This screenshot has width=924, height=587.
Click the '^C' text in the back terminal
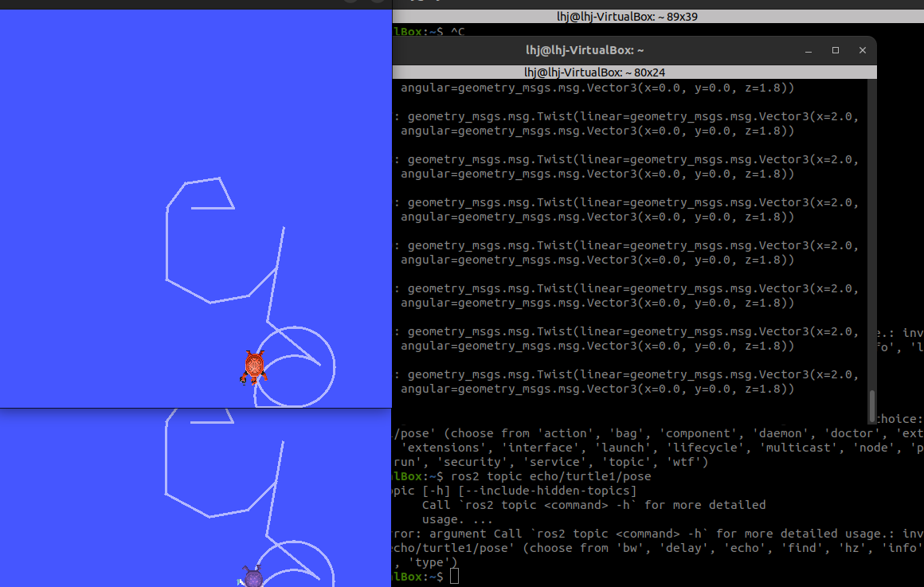[x=458, y=31]
